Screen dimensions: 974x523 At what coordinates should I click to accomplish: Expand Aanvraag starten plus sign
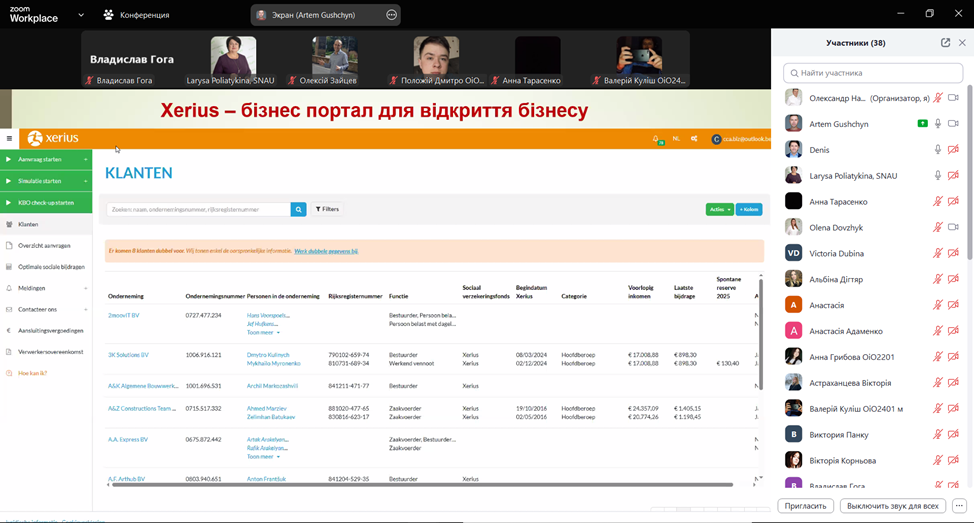[x=86, y=160]
